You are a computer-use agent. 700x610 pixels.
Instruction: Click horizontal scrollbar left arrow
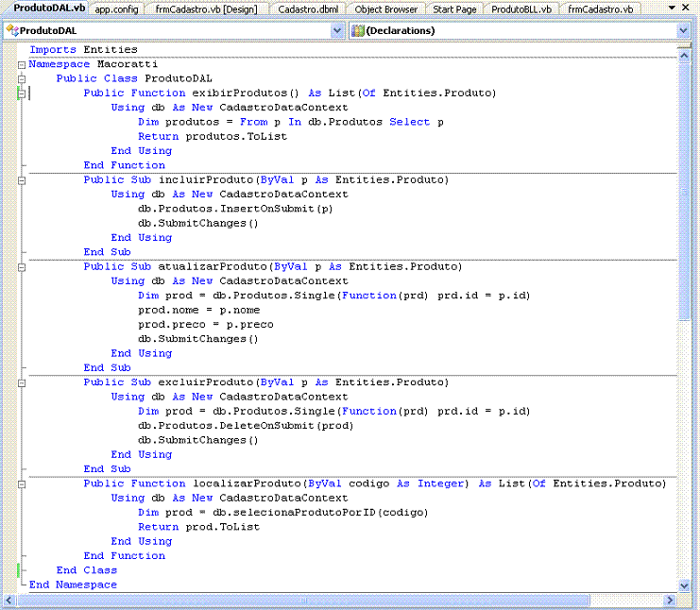(x=9, y=601)
